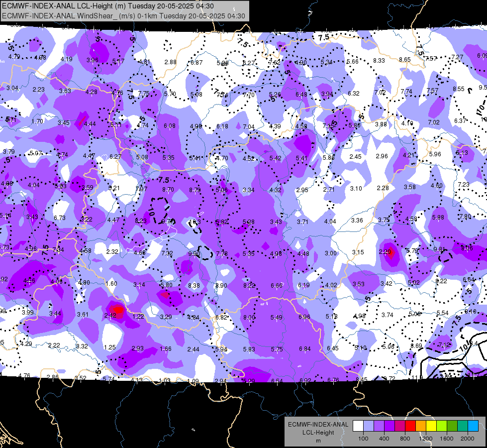487x448 pixels.
Task: Click the wind shear value "8.33"
Action: click(x=379, y=61)
